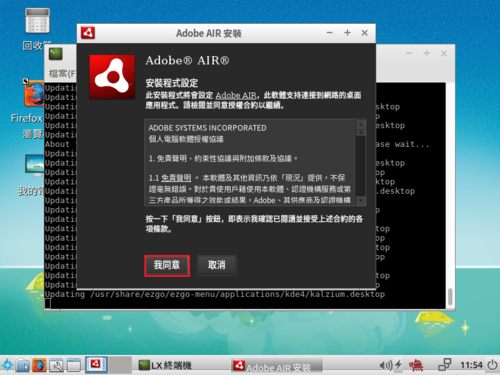Click the show desktop window icon in taskbar
Screen dimensions: 500x375
pos(74,365)
